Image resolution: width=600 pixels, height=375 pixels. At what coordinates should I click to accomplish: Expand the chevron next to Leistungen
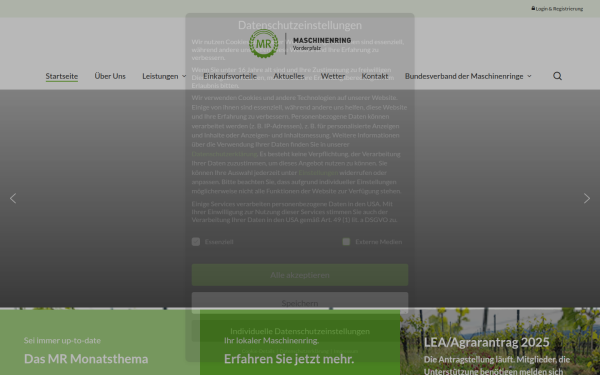[184, 76]
